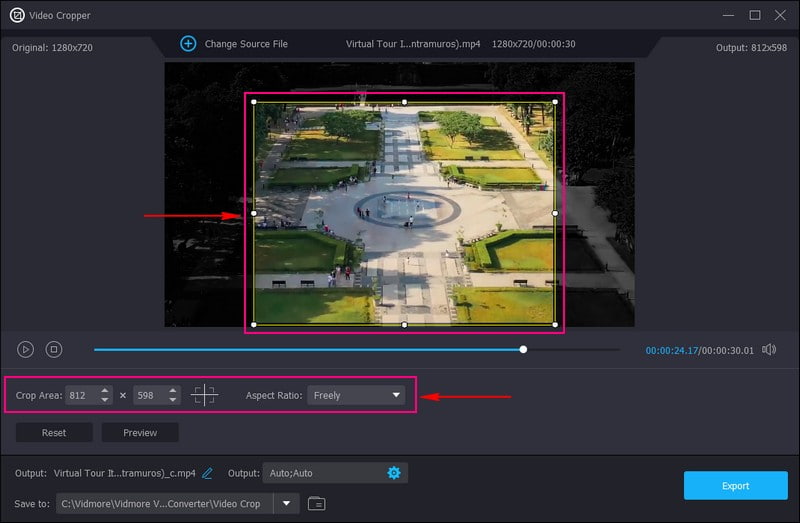The image size is (800, 523).
Task: Mute the volume speaker icon
Action: click(769, 350)
